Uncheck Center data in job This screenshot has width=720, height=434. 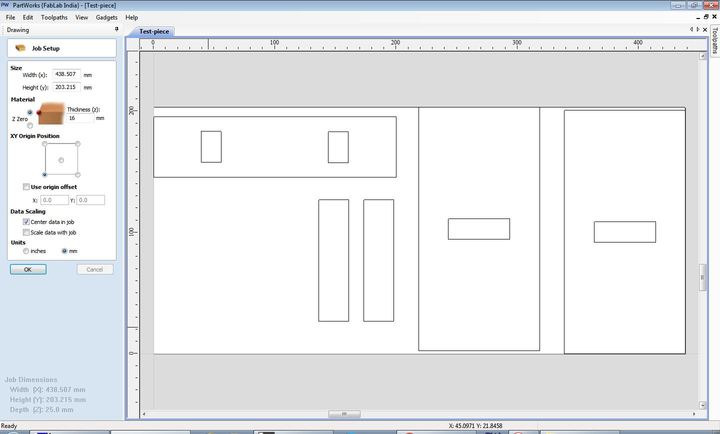pos(26,222)
